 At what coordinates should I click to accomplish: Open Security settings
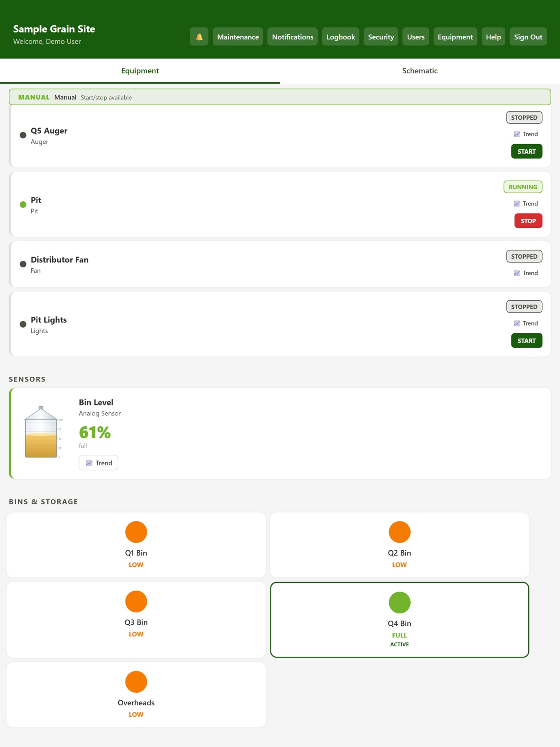pos(381,37)
